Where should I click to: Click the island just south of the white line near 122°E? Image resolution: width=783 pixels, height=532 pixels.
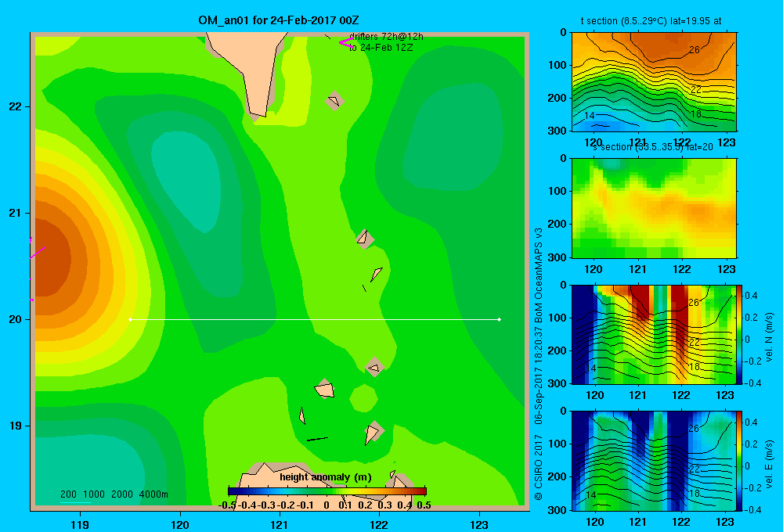pyautogui.click(x=374, y=367)
